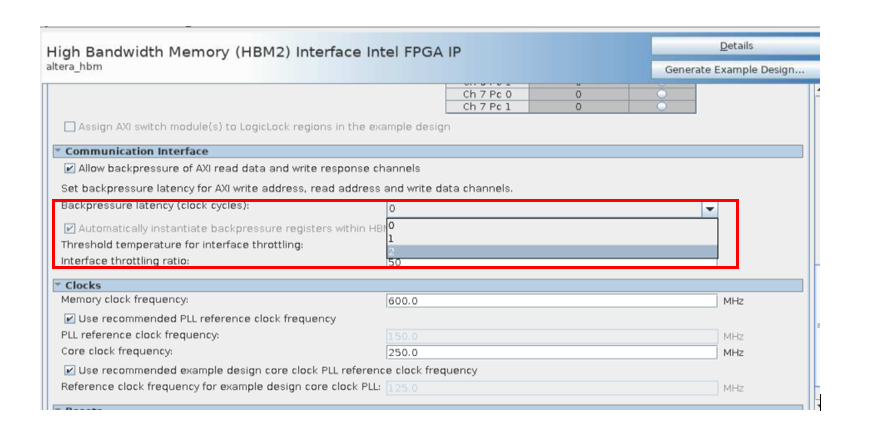Screen dimensions: 869x445
Task: Click the Core clock frequency input field
Action: (551, 352)
